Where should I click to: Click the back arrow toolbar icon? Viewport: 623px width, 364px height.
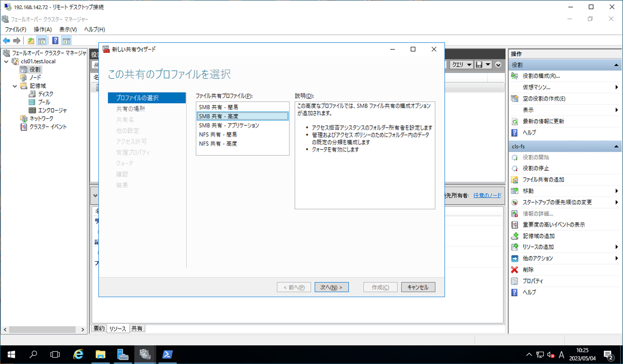(x=6, y=41)
